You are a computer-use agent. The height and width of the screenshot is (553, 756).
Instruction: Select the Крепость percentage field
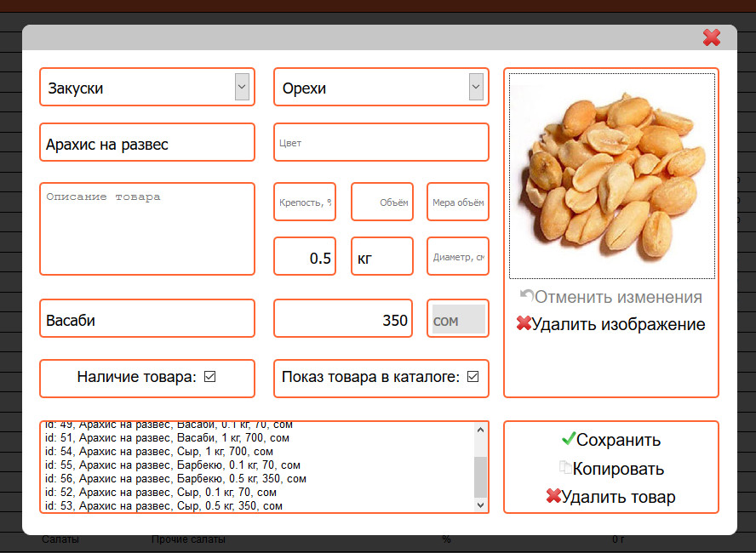305,202
